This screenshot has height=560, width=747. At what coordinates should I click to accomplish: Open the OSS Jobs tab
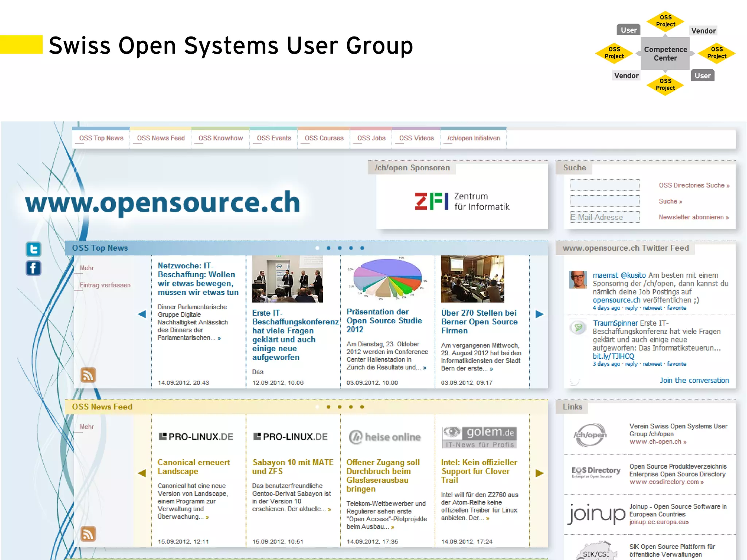pos(371,138)
